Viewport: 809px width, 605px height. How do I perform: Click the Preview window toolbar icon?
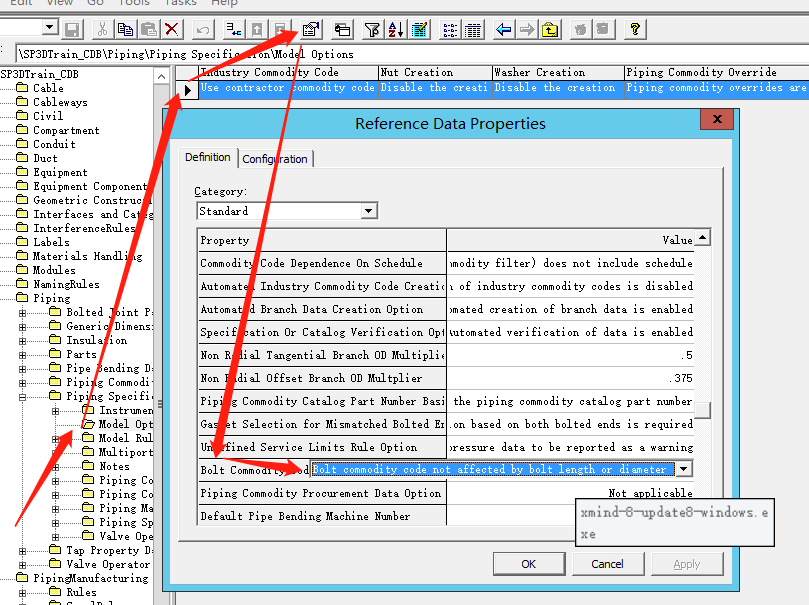(342, 29)
